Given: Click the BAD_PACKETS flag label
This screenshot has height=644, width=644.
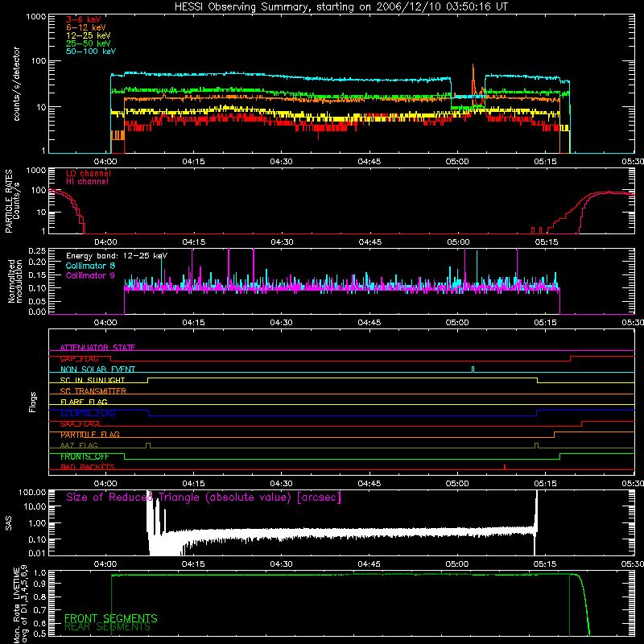Looking at the screenshot, I should [x=88, y=467].
